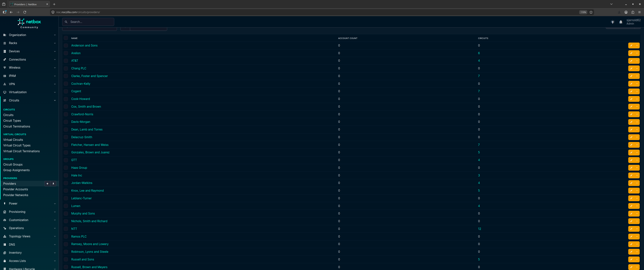
Task: Click the pencil edit icon for Lumen
Action: coord(631,206)
